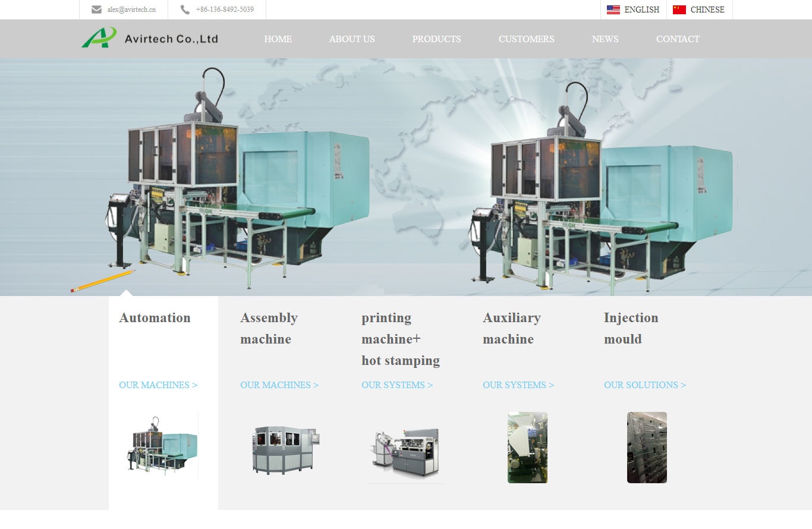812x529 pixels.
Task: Open OUR SYSTEMS link under printing machine
Action: (x=397, y=385)
